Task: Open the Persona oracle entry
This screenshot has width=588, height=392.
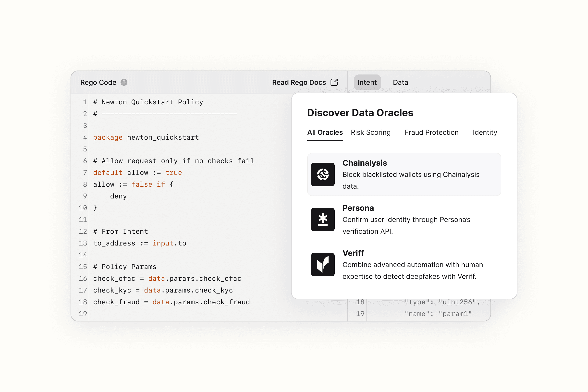Action: [x=358, y=208]
